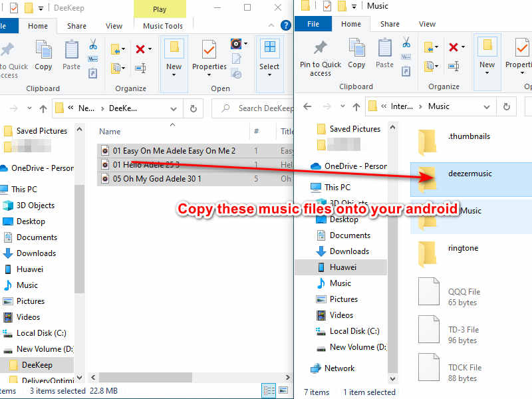The height and width of the screenshot is (399, 532).
Task: Click Copy to icon in DeeKeep window
Action: pyautogui.click(x=116, y=68)
